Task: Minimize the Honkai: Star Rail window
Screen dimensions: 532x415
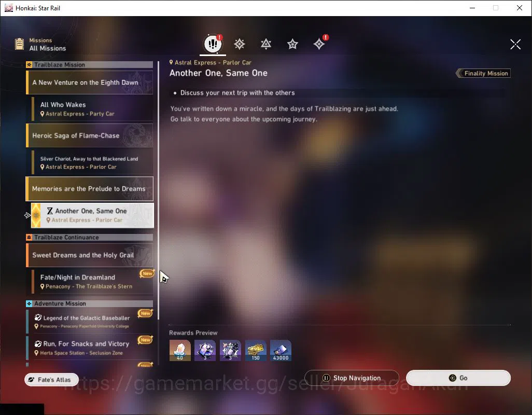Action: [472, 8]
